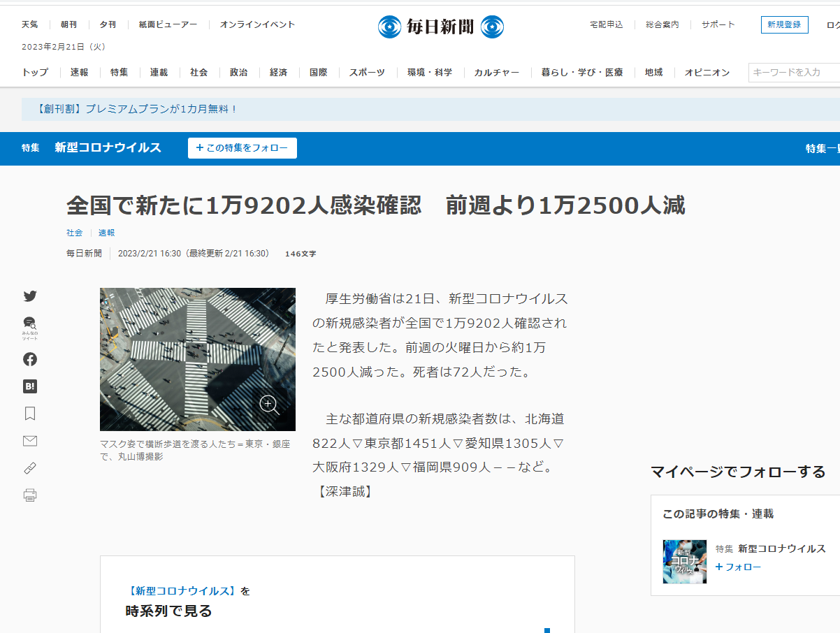Viewport: 840px width, 633px height.
Task: Open everyone's tweets search icon
Action: pos(30,328)
